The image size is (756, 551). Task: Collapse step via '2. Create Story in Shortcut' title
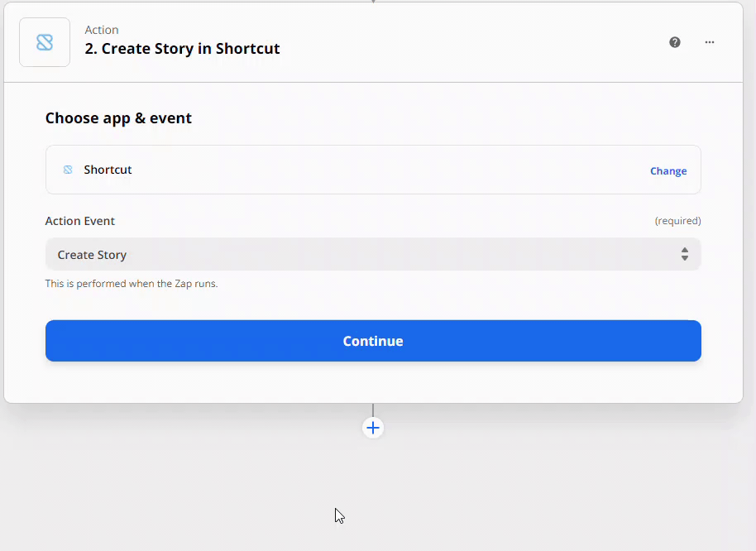[182, 49]
